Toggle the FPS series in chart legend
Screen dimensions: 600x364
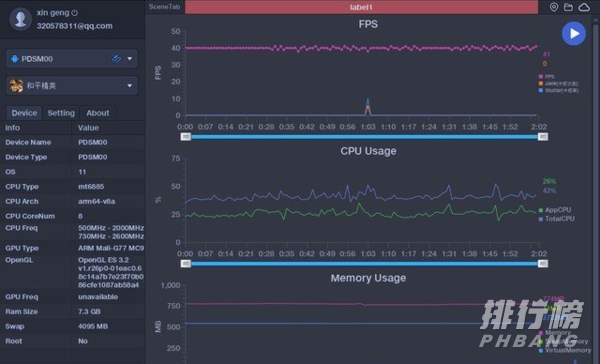[x=546, y=77]
